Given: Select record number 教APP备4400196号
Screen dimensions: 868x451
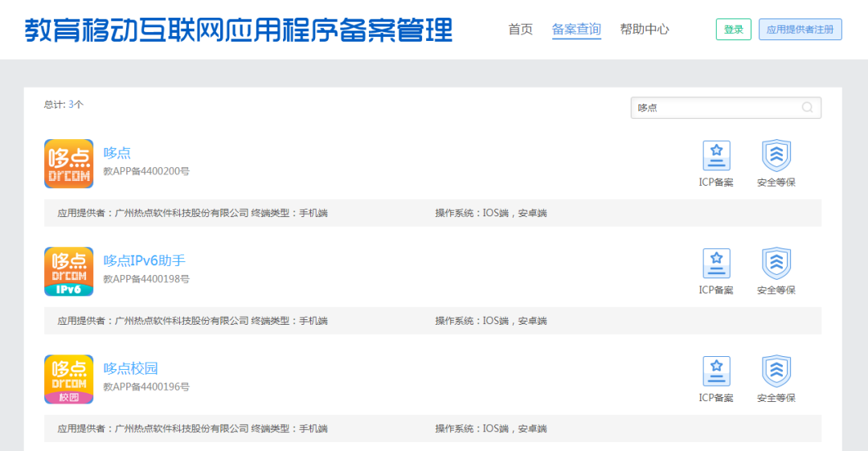Looking at the screenshot, I should pos(146,387).
